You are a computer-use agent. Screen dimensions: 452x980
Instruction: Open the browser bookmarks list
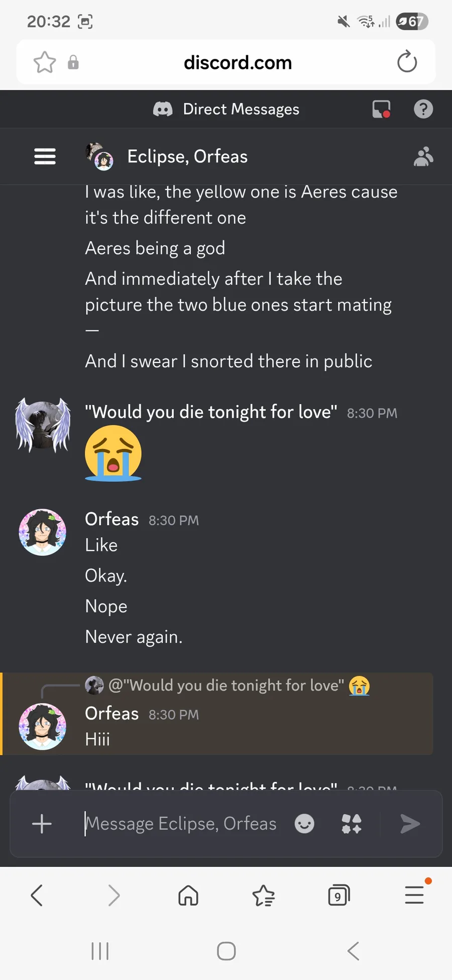(263, 896)
